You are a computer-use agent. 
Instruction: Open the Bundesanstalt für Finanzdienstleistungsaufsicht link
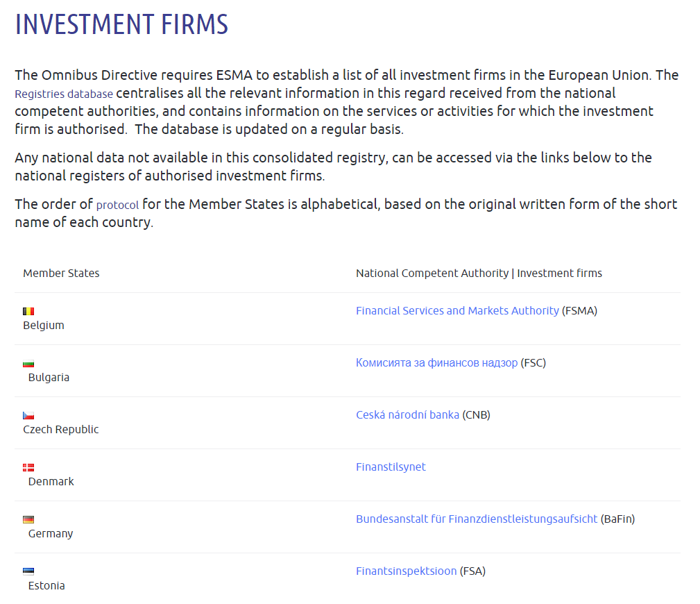[x=477, y=519]
